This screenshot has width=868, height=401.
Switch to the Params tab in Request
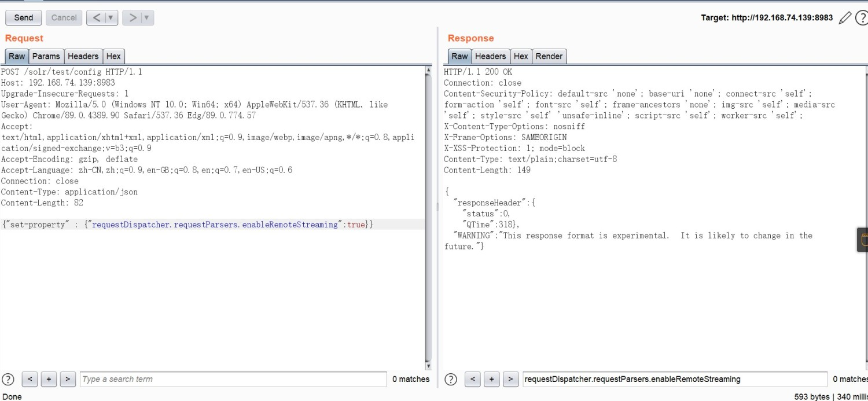pos(46,56)
